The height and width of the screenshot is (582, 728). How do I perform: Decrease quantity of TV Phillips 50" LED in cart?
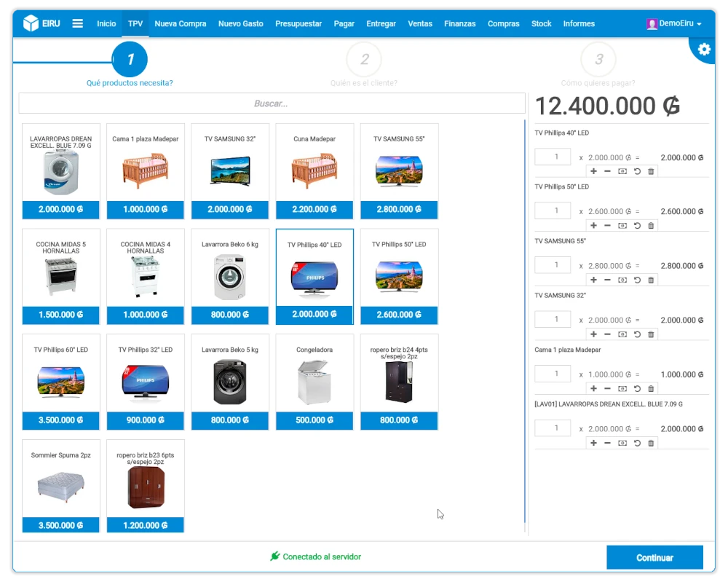tap(607, 226)
